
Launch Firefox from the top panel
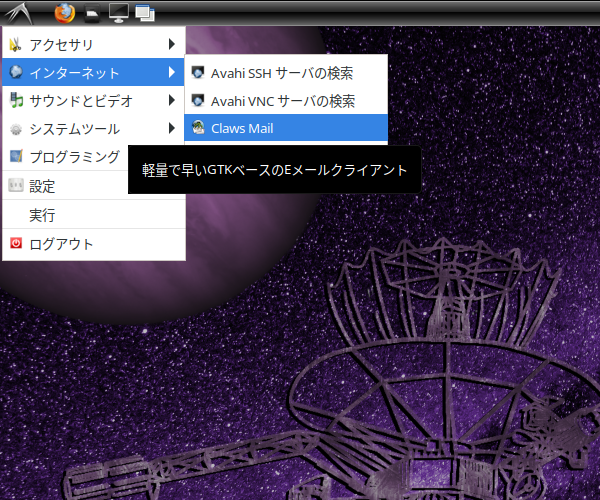(x=65, y=13)
